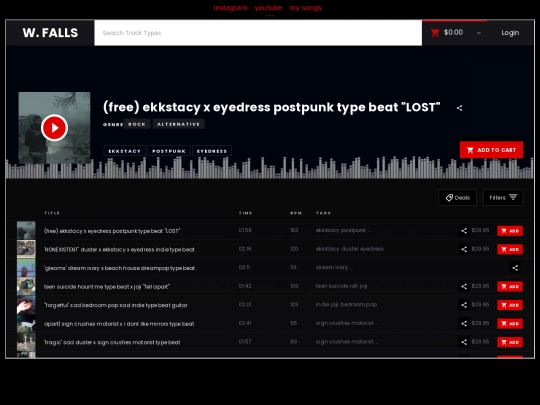Open the shopping cart icon

[435, 33]
